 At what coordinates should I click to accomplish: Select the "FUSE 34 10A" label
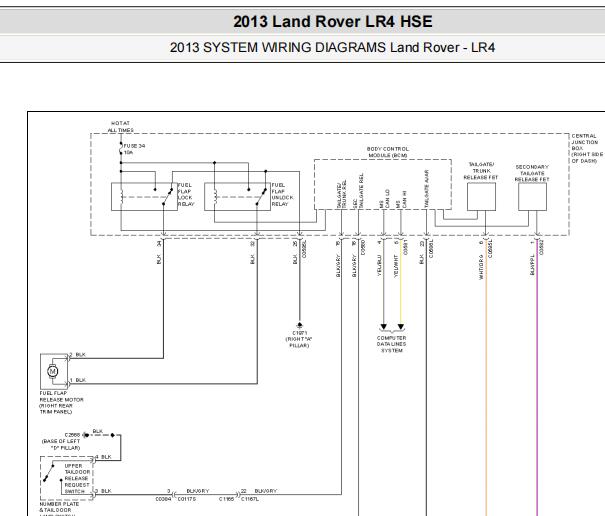[x=134, y=149]
